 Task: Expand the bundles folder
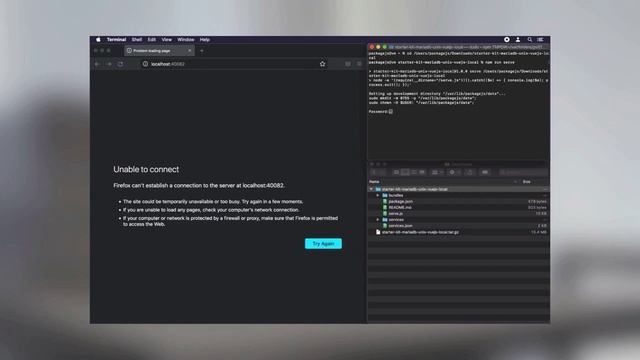378,196
